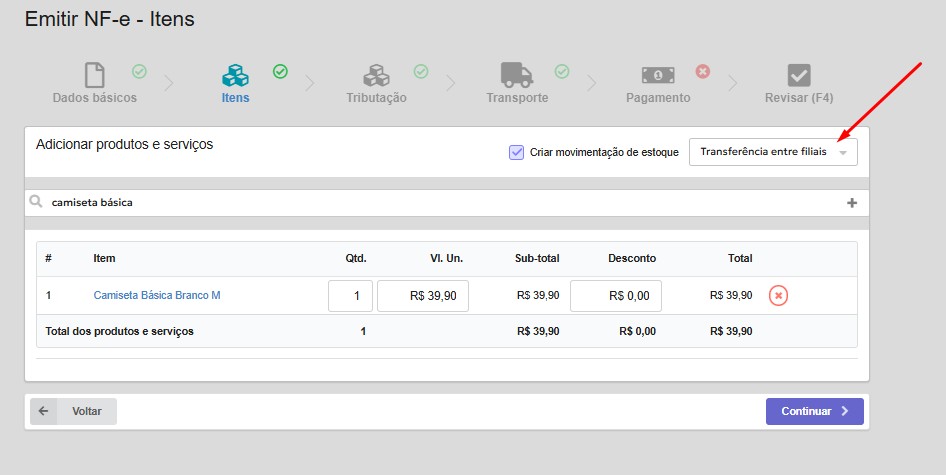Image resolution: width=946 pixels, height=475 pixels.
Task: Remove Camiseta Básica Branco M item
Action: 778,295
